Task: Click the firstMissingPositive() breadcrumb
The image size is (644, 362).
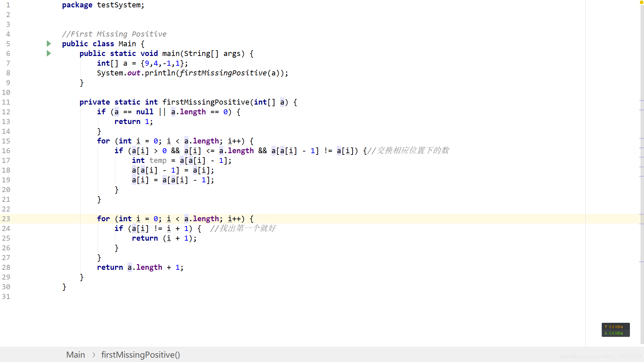Action: tap(141, 355)
